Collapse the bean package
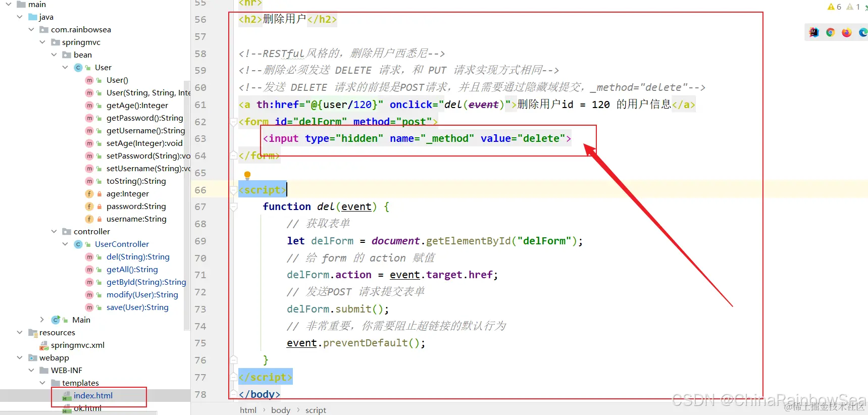 54,55
